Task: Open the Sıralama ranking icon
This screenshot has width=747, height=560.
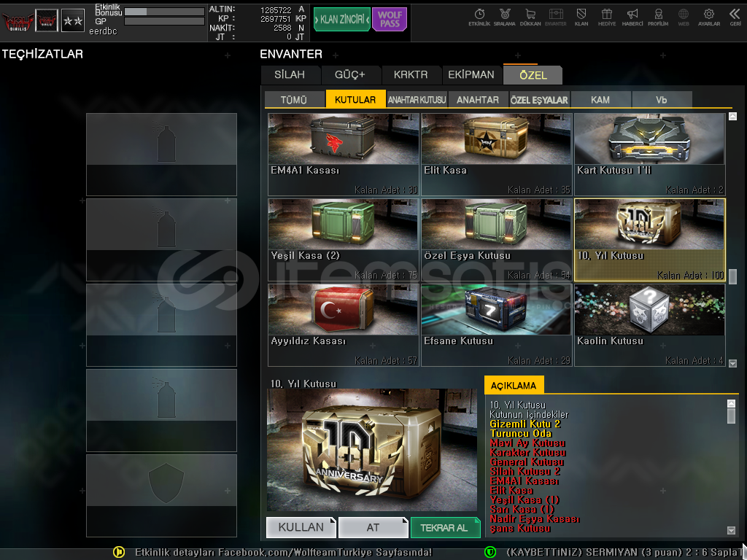Action: click(x=505, y=17)
